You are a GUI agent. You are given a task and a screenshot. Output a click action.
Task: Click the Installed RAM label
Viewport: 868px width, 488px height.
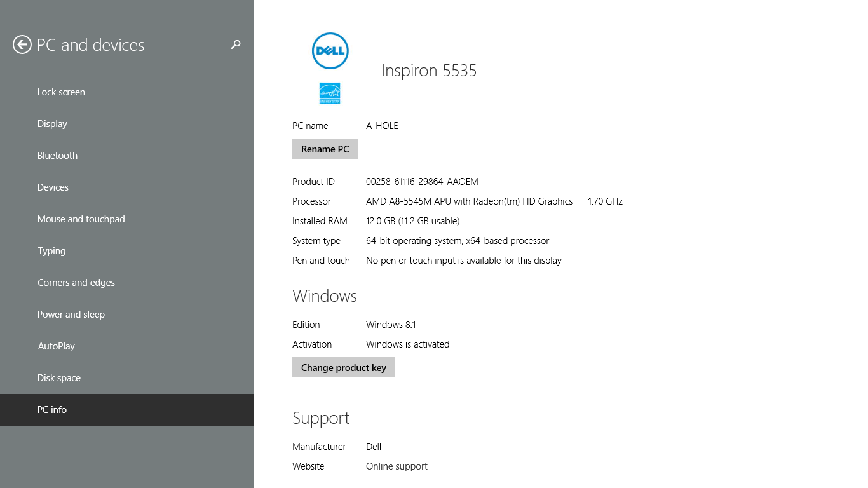320,221
